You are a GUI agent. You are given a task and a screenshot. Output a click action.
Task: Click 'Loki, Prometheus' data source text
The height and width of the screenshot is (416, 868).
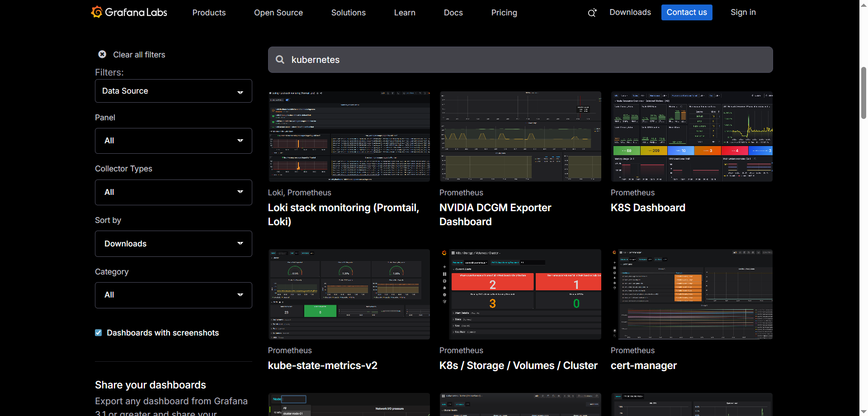click(x=299, y=193)
